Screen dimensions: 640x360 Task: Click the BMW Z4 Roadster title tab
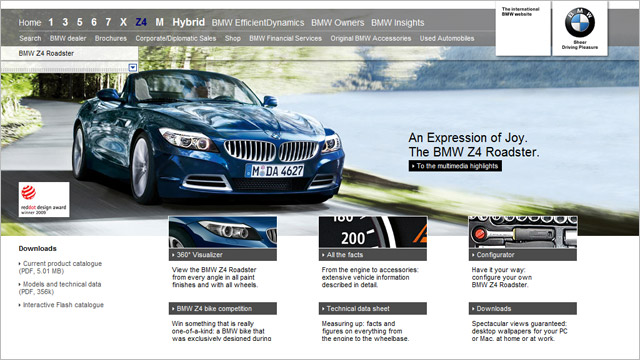click(69, 53)
